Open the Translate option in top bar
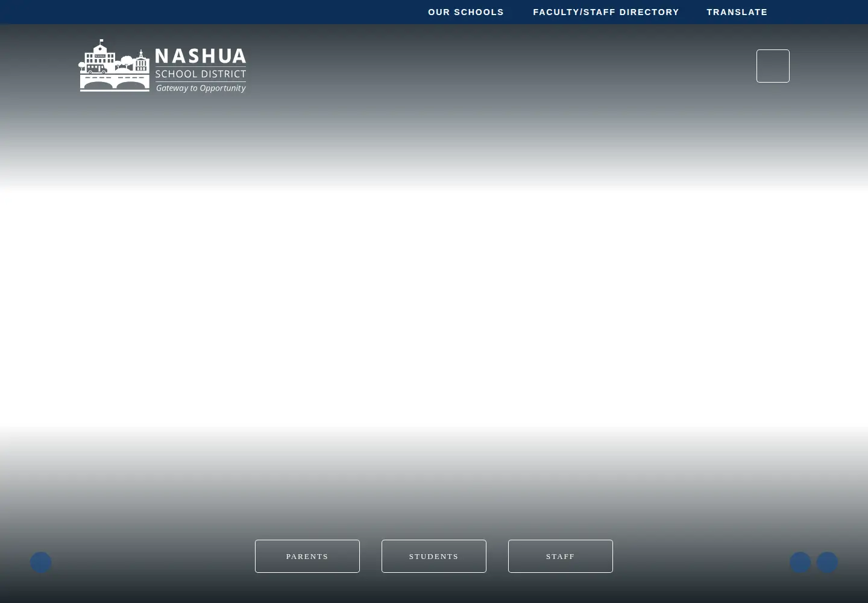868x603 pixels. tap(737, 12)
